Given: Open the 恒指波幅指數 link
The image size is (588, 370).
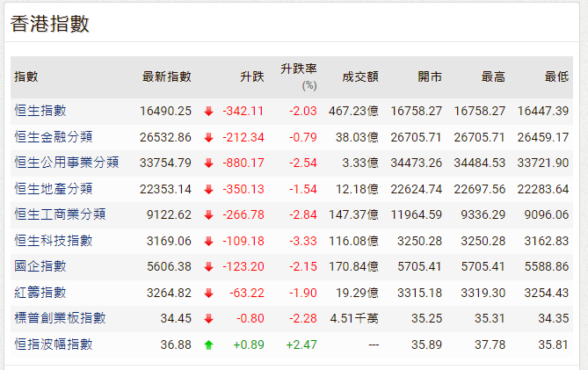Looking at the screenshot, I should [53, 345].
